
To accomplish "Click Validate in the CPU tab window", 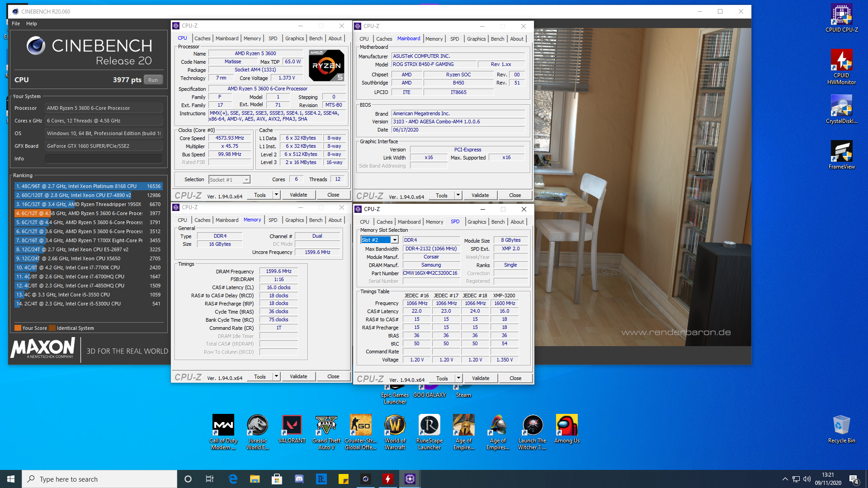I will pos(298,195).
